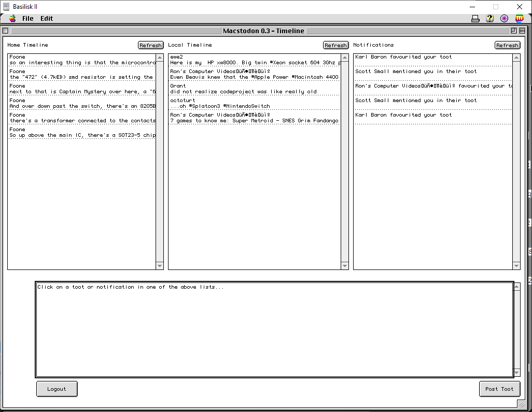
Task: Click the Home Timeline scrollbar down arrow
Action: tap(160, 266)
